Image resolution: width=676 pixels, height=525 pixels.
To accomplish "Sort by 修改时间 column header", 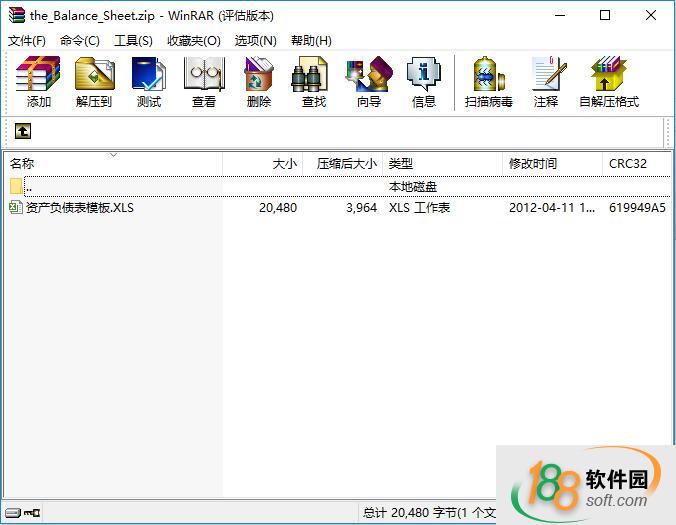I will click(x=533, y=163).
